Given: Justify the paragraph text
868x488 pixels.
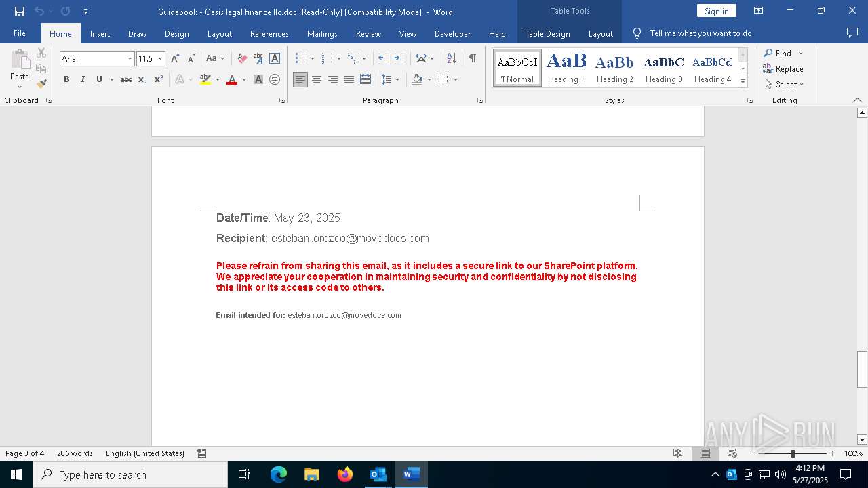Looking at the screenshot, I should click(x=349, y=79).
